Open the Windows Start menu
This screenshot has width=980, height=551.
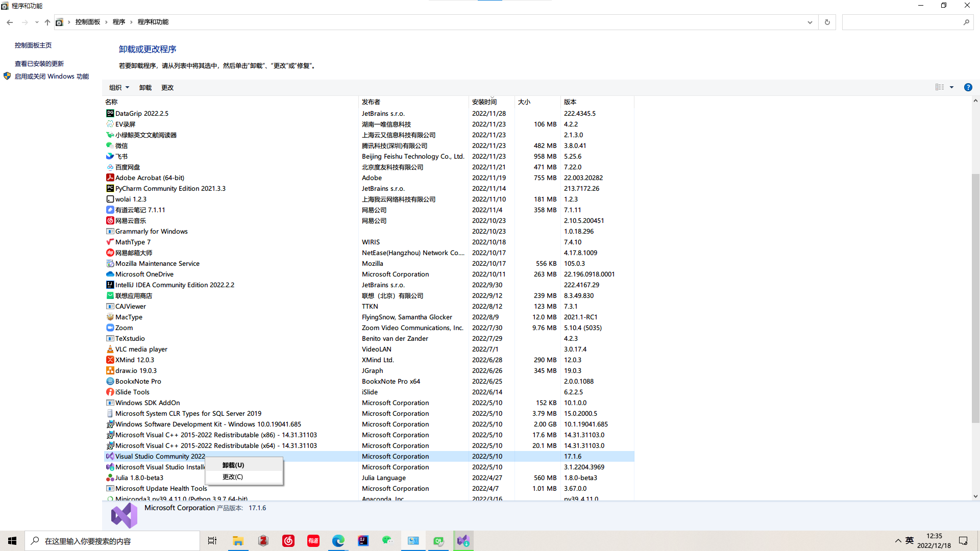pos(12,541)
